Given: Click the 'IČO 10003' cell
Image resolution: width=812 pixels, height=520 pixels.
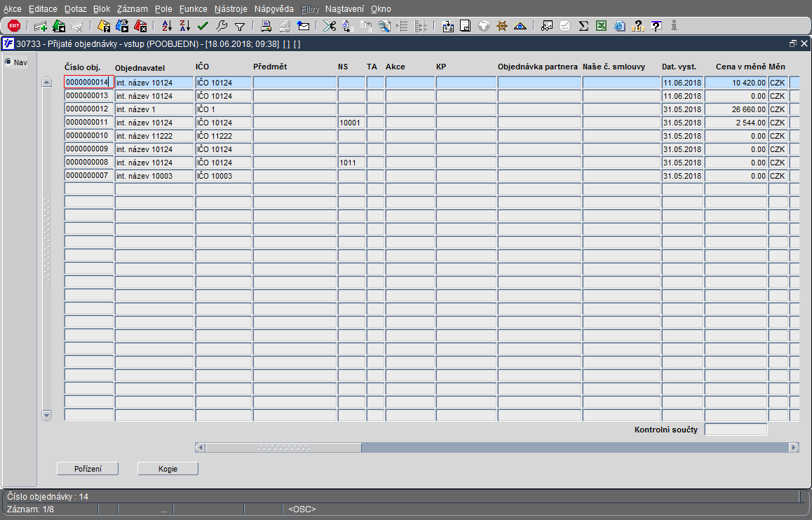Looking at the screenshot, I should click(223, 176).
